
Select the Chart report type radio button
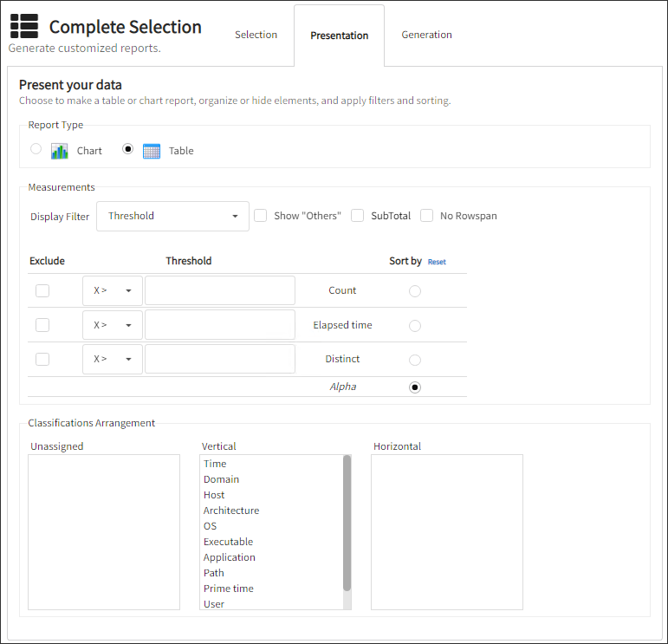click(x=36, y=149)
